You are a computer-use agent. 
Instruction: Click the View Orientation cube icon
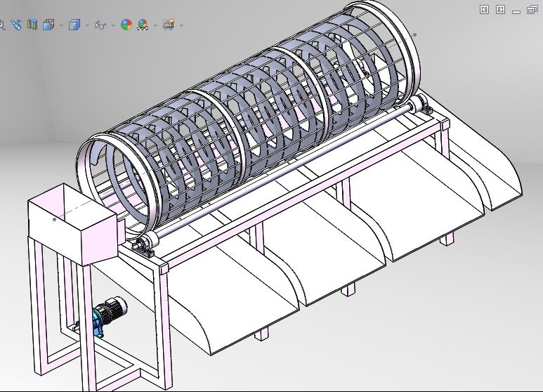point(48,25)
